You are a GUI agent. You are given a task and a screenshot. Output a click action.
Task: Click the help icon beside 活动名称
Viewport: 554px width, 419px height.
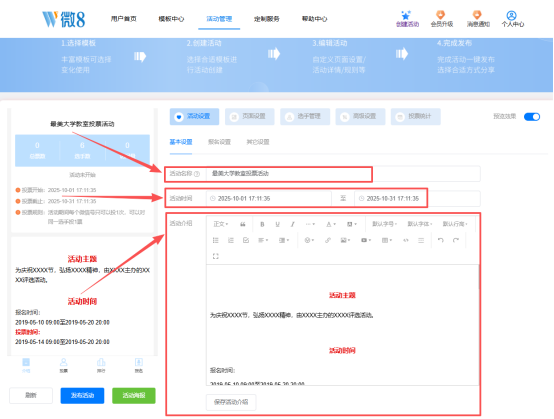[197, 174]
